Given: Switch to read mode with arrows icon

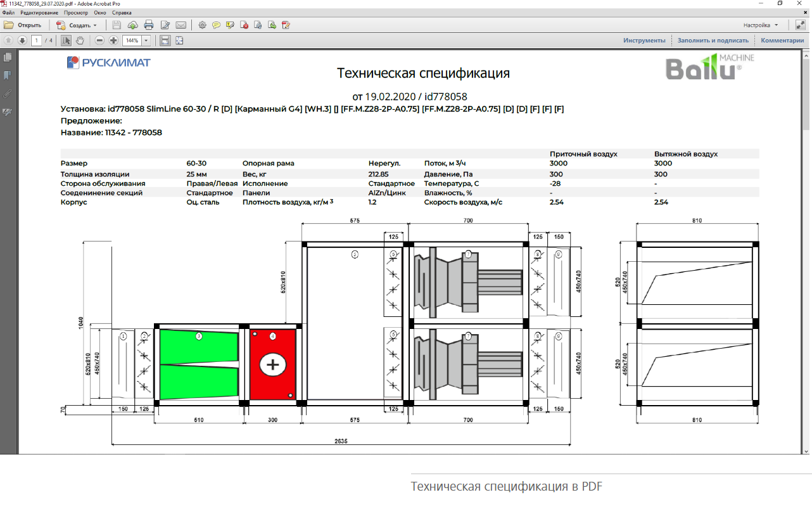Looking at the screenshot, I should [800, 25].
